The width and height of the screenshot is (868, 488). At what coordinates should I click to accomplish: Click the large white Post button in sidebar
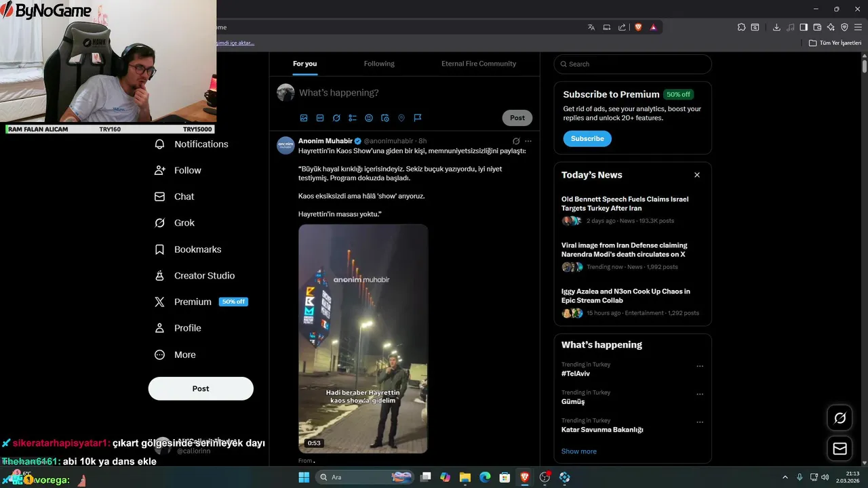(201, 388)
